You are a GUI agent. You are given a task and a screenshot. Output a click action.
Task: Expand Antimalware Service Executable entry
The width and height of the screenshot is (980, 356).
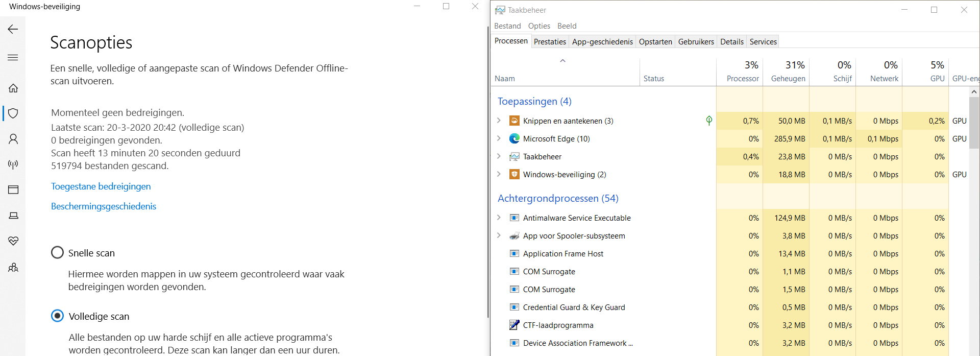tap(499, 218)
